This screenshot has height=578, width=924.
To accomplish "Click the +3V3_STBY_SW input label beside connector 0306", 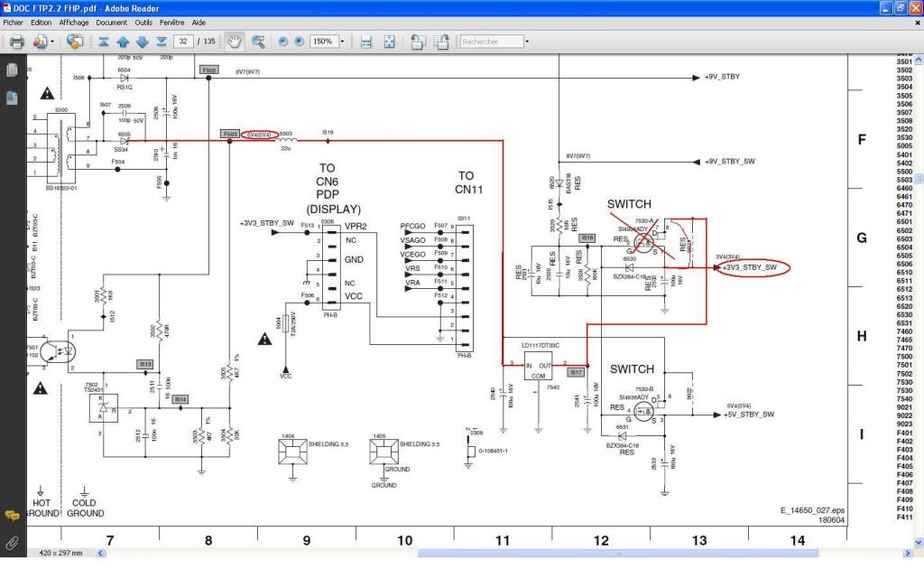I will pos(266,224).
